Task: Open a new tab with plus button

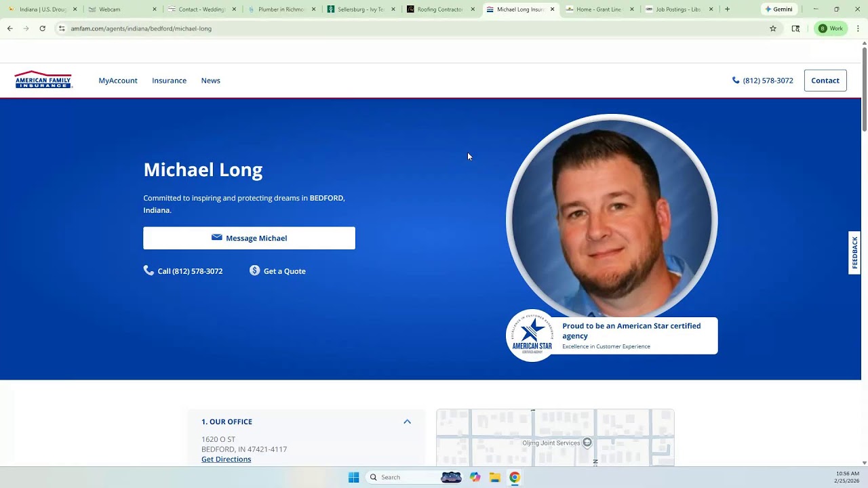Action: pos(727,9)
